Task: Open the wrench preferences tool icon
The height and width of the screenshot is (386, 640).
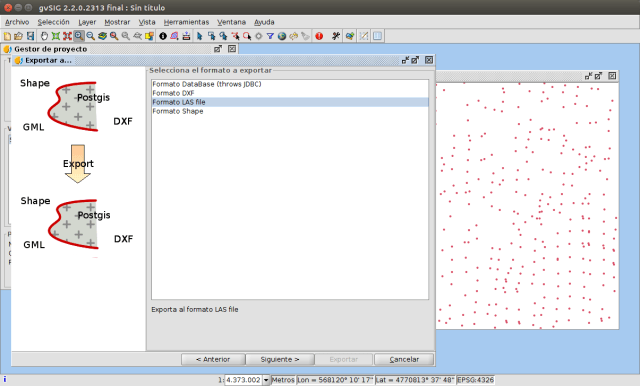Action: (x=336, y=36)
